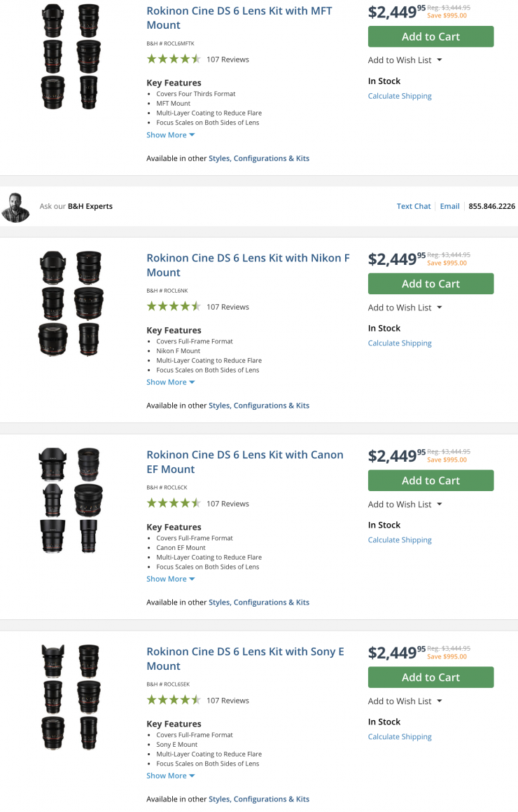Click star rating of Sony E kit

click(x=174, y=701)
